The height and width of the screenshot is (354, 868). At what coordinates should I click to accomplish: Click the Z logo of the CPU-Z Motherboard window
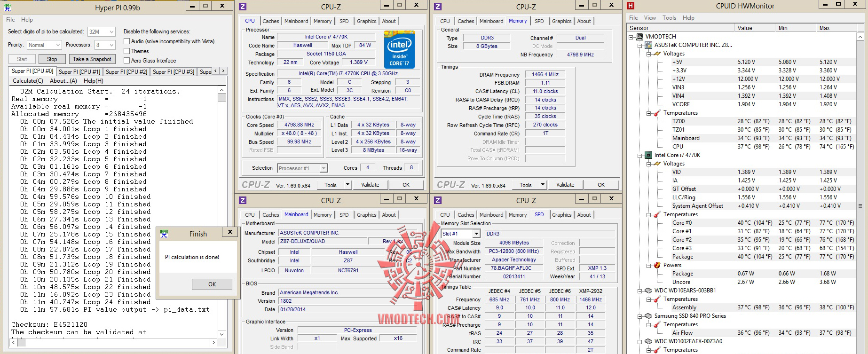point(243,200)
